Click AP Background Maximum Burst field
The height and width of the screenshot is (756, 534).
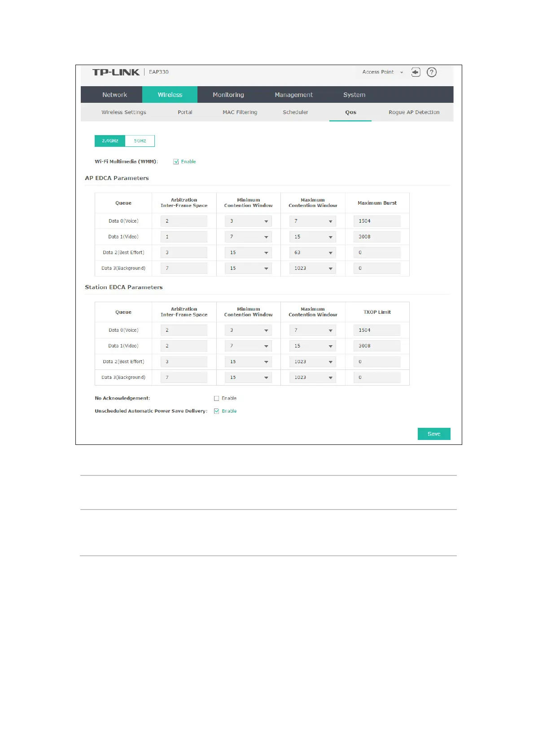point(377,268)
